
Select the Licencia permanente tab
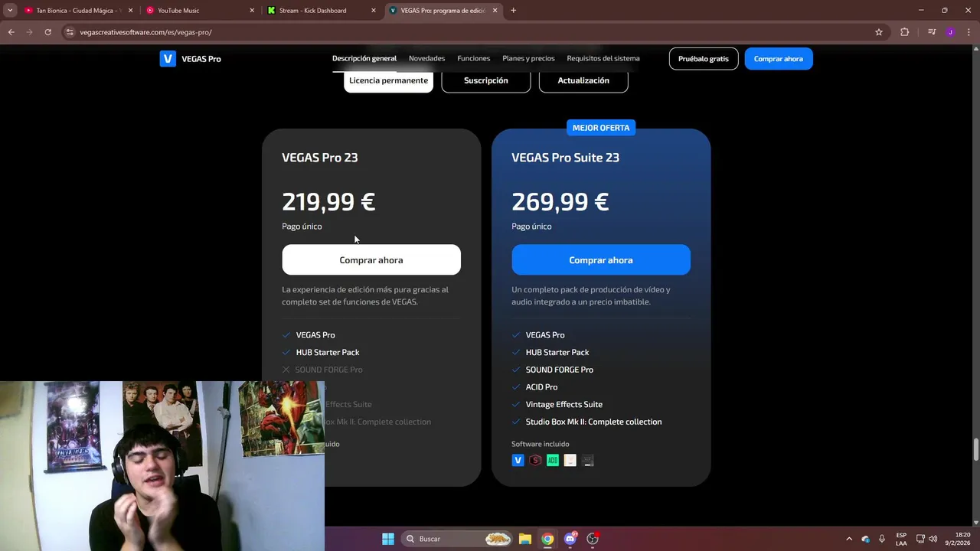tap(388, 80)
